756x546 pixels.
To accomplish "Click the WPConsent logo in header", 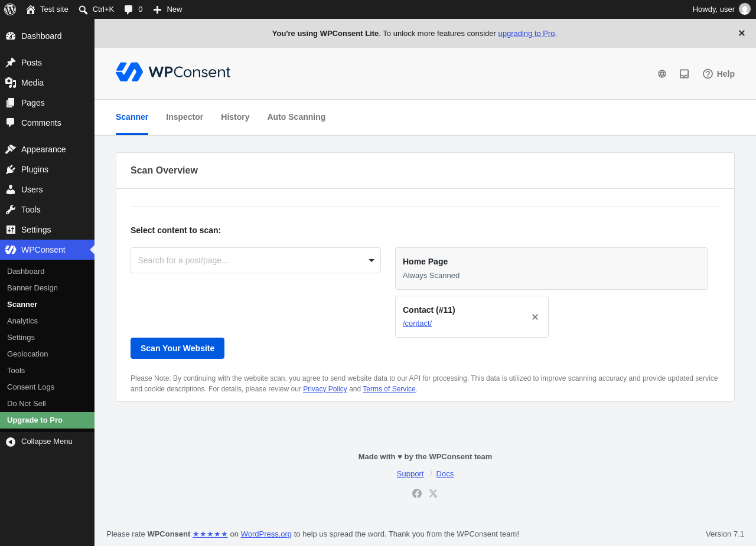I will tap(173, 72).
